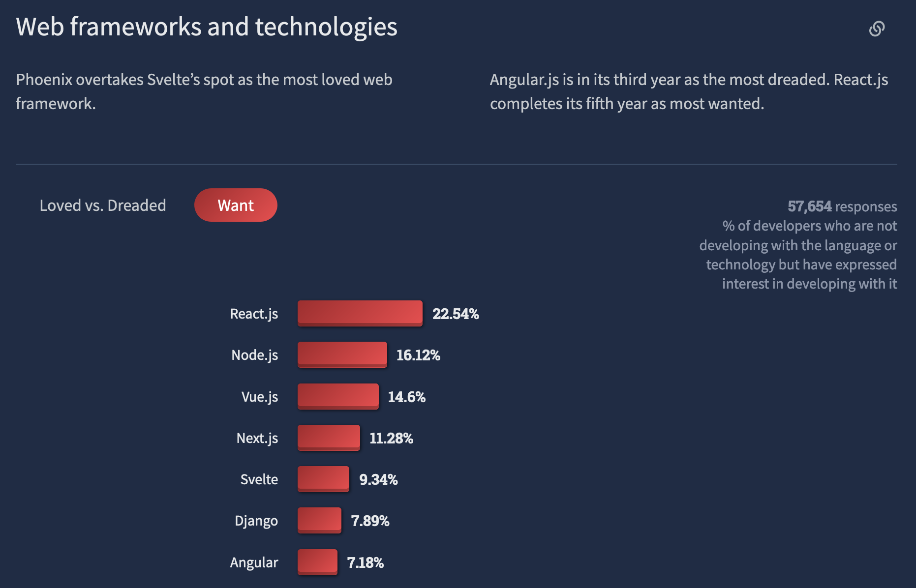The image size is (916, 588).
Task: Select the Svelte bar
Action: [323, 479]
